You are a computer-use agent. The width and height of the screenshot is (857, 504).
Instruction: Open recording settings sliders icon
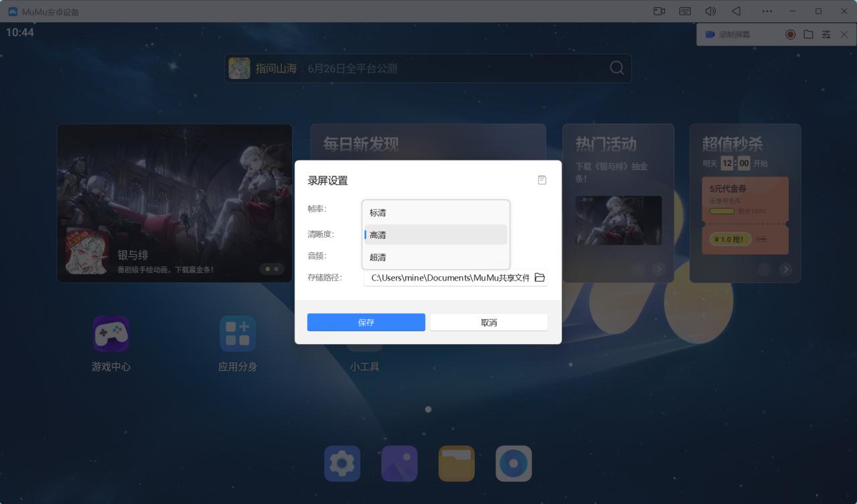[826, 35]
